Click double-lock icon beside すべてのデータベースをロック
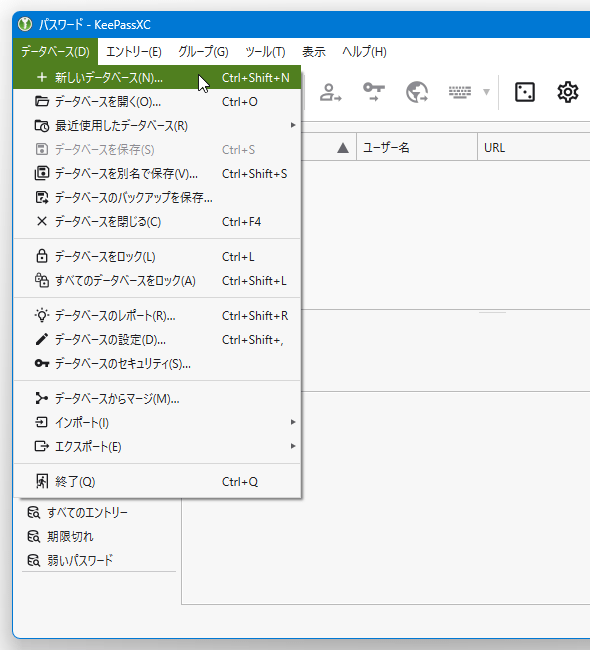Image resolution: width=590 pixels, height=650 pixels. click(41, 280)
